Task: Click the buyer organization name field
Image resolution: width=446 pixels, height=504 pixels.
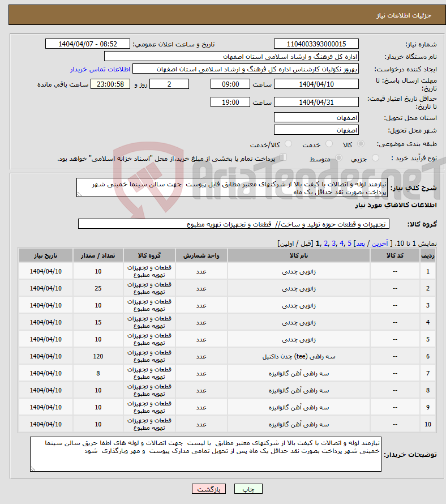Action: point(231,57)
